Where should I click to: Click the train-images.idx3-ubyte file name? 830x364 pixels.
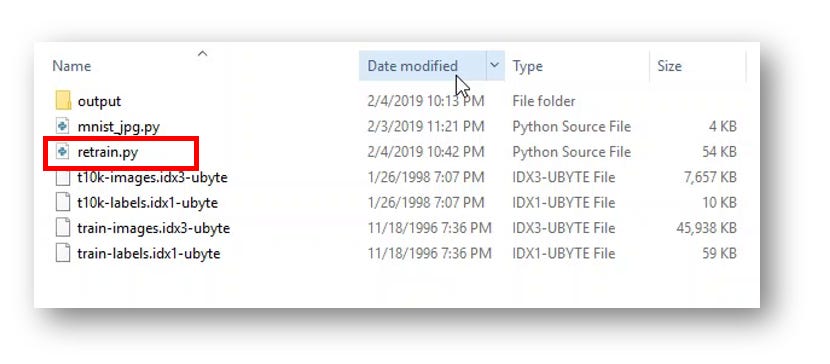pos(154,229)
